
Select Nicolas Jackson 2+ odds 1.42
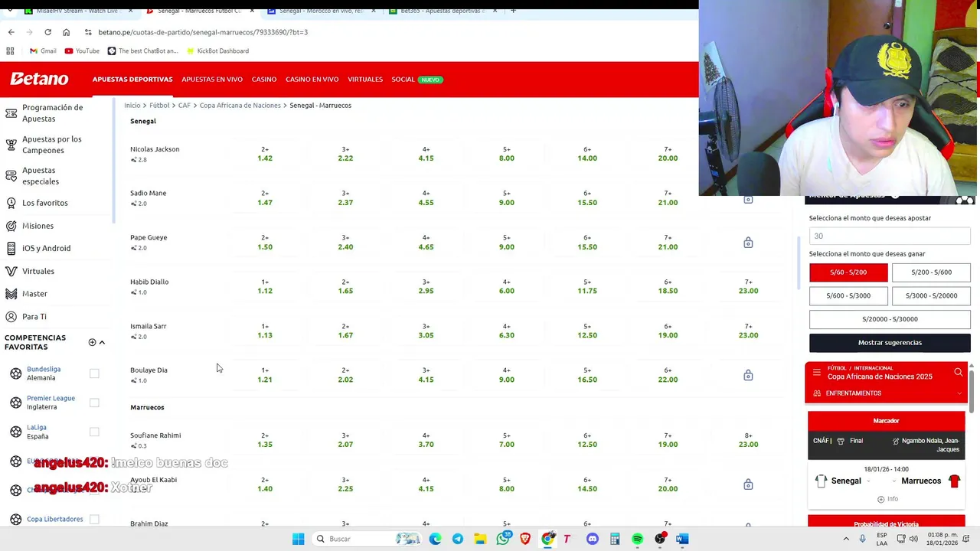[265, 154]
